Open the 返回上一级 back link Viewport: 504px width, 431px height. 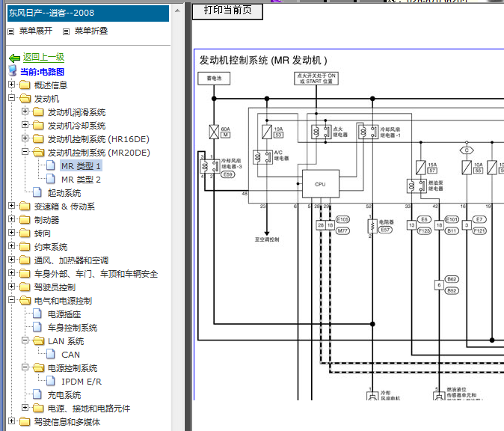point(43,58)
